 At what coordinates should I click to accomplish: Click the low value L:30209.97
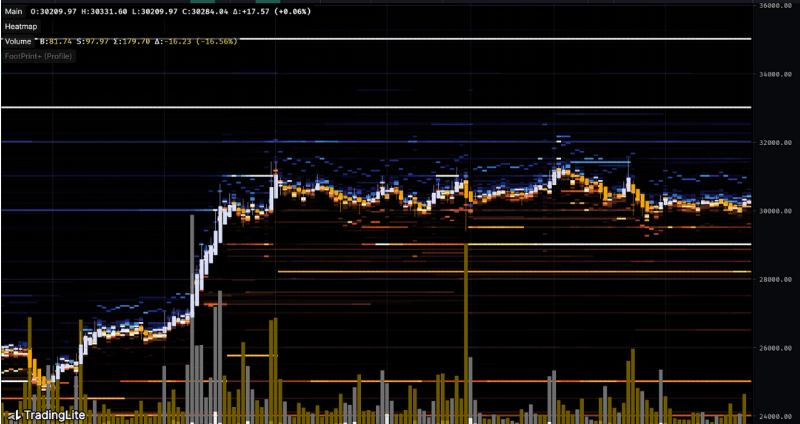click(153, 11)
